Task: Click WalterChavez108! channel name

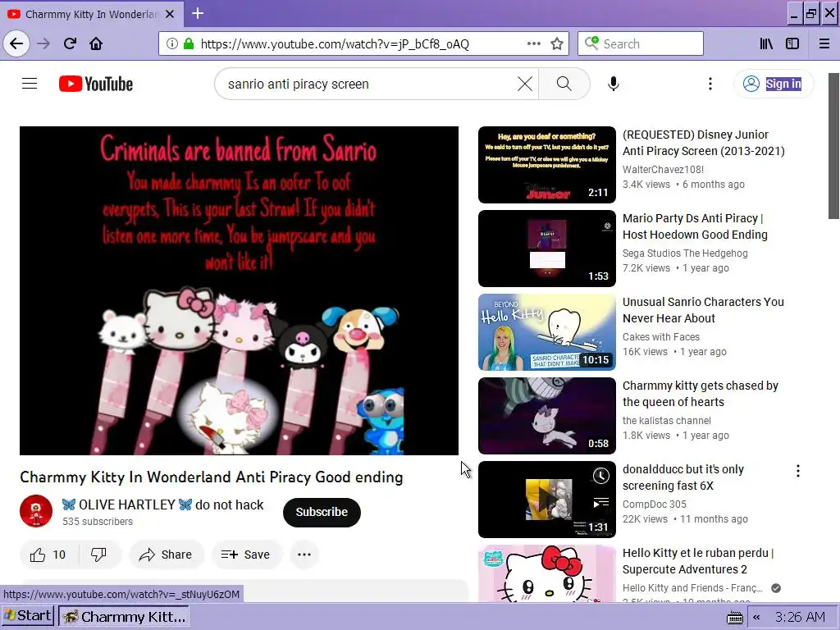Action: (663, 169)
